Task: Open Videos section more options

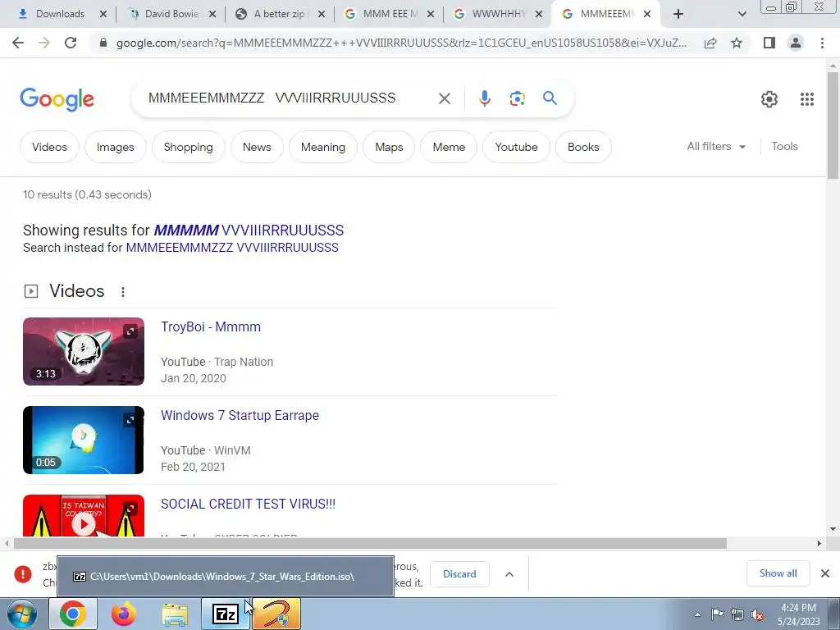Action: point(123,291)
